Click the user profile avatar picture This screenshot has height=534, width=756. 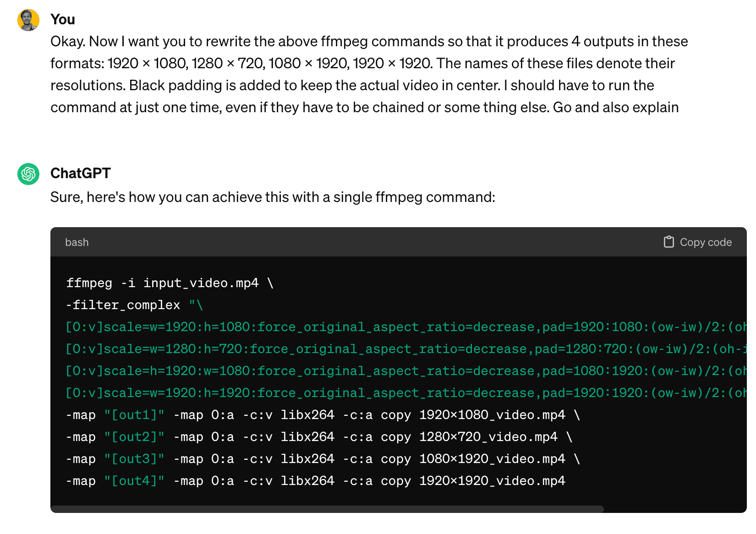[28, 20]
